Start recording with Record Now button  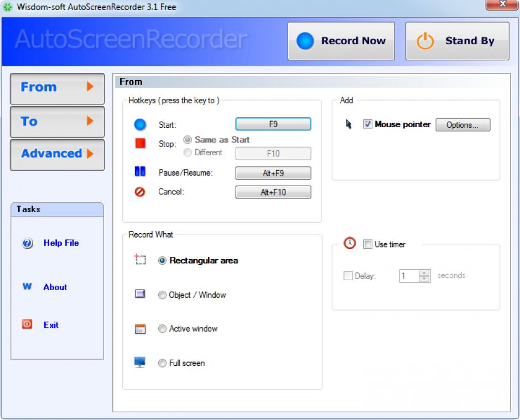[x=341, y=41]
